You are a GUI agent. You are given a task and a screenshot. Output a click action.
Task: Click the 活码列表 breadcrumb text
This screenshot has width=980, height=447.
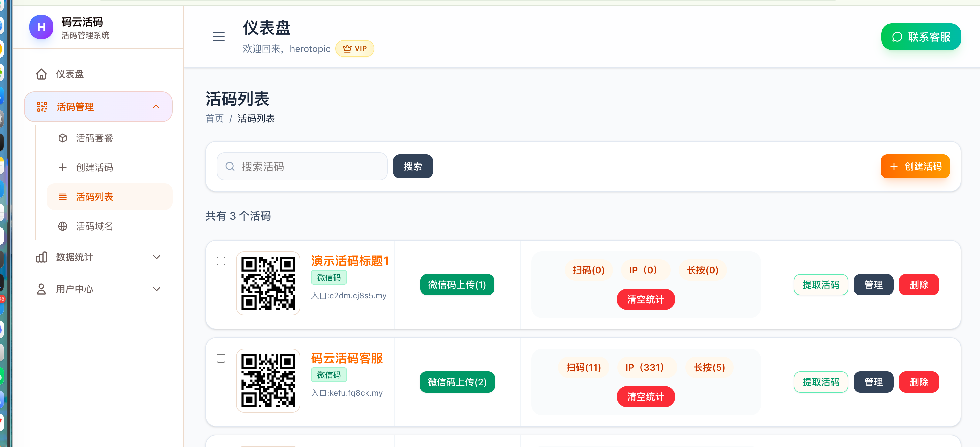click(x=256, y=119)
